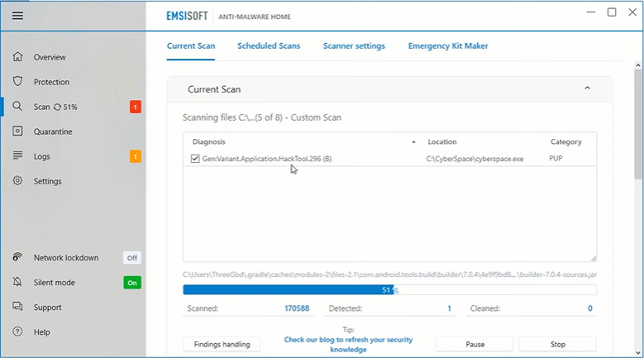Click the Network lockdown signal icon
Viewport: 644px width, 358px height.
point(17,257)
